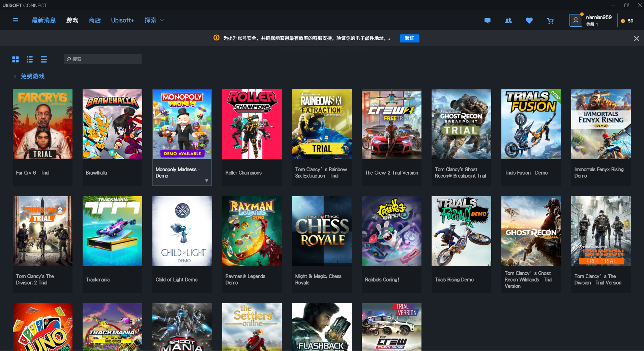This screenshot has width=644, height=351.
Task: Open Child of Light Demo cover
Action: tap(182, 231)
